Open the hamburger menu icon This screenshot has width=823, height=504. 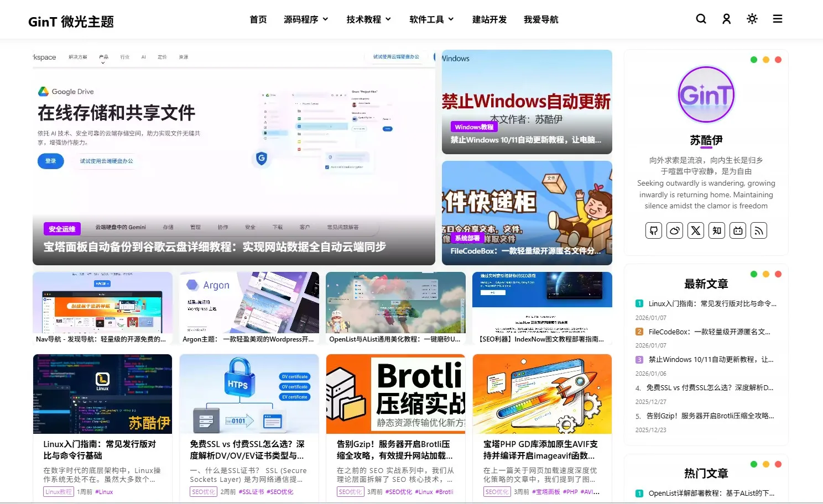[778, 19]
